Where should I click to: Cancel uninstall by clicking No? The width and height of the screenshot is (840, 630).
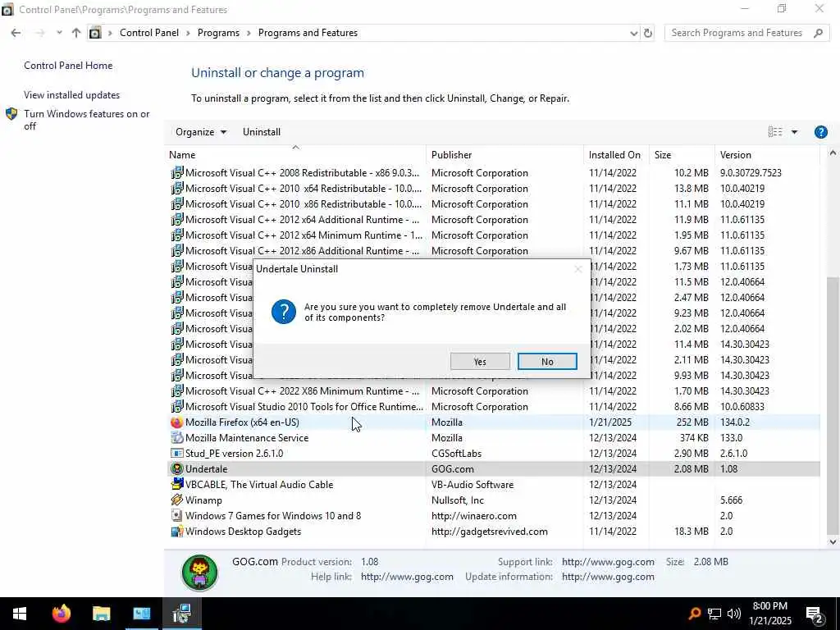coord(547,362)
